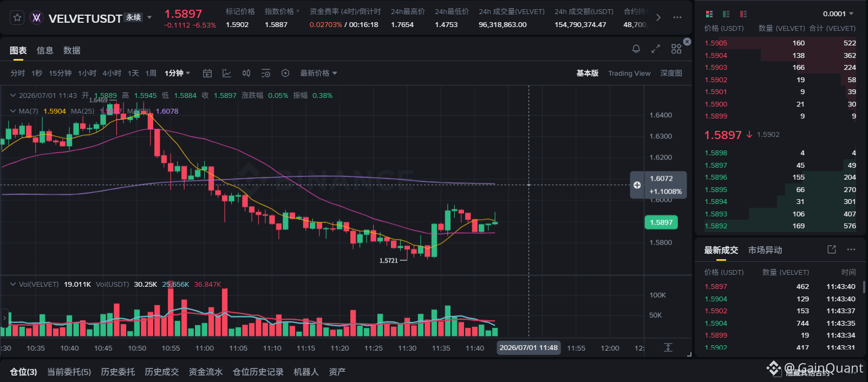Show order book with bids only
The height and width of the screenshot is (382, 868).
[x=726, y=14]
